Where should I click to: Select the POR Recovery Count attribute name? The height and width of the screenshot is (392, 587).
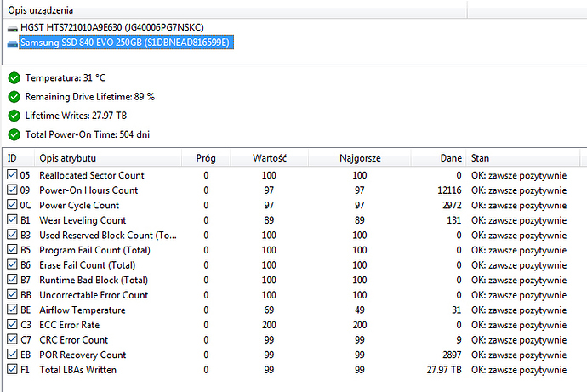(x=83, y=355)
